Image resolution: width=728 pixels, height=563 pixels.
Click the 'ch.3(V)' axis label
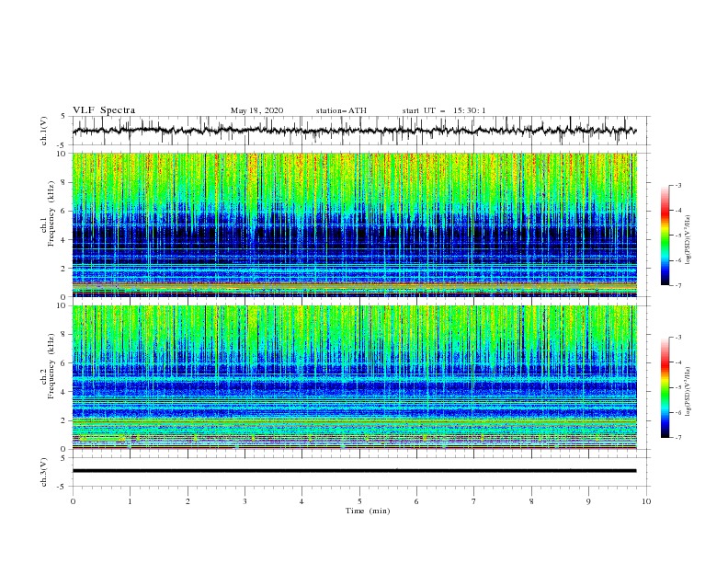click(44, 472)
